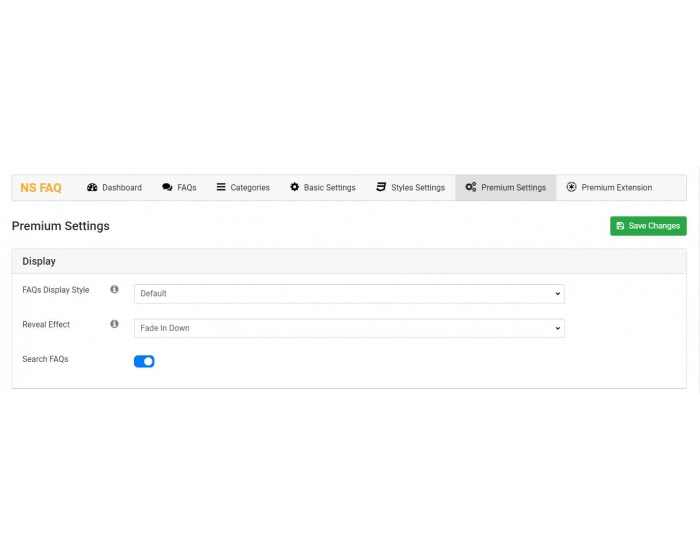Click the FAQs chat bubbles icon
700x560 pixels.
point(167,188)
